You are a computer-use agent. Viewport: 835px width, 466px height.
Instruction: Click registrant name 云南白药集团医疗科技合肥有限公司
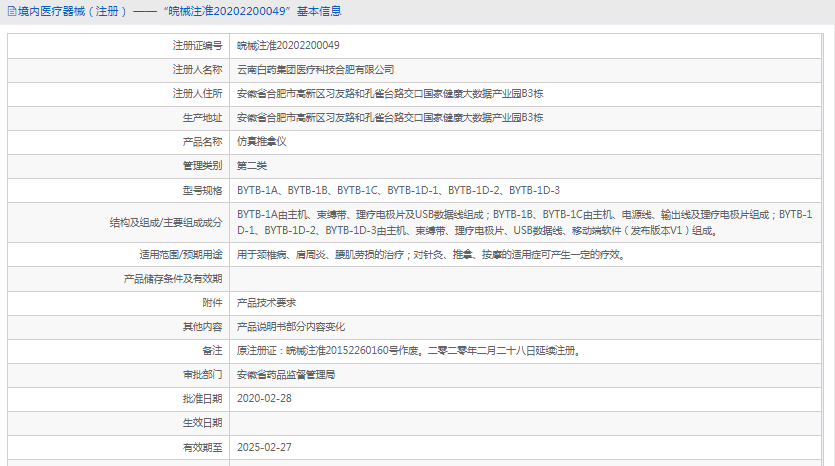315,70
